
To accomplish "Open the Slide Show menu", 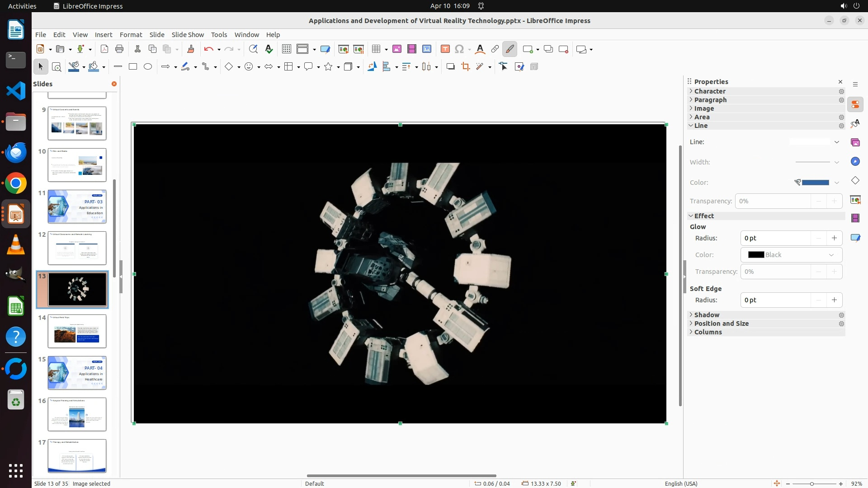I will coord(188,35).
